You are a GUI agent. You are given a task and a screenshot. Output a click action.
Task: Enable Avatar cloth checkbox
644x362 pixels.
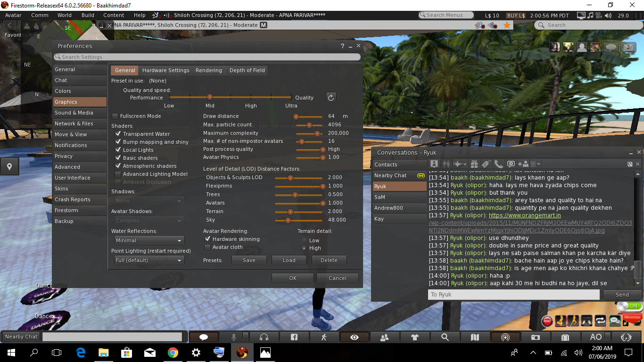coord(207,247)
